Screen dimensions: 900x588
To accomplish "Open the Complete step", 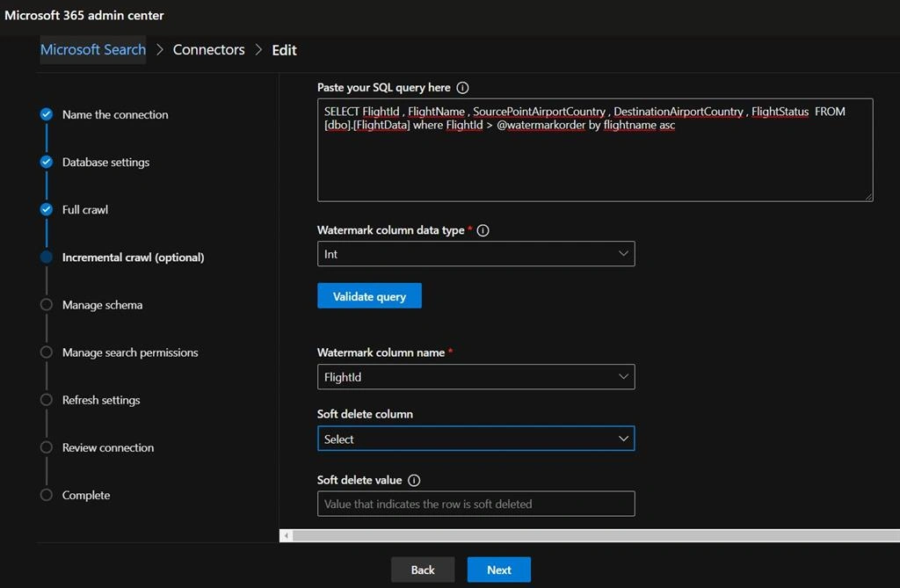I will pyautogui.click(x=86, y=496).
